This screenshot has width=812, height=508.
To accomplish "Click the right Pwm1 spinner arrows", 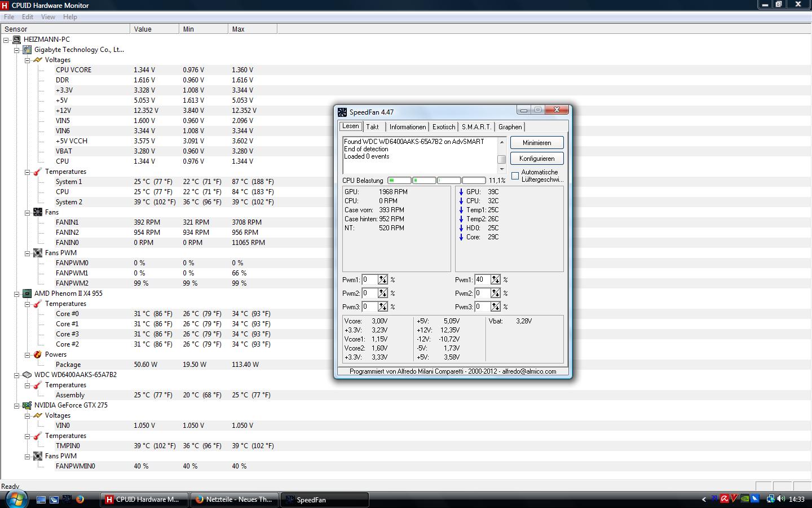I will click(495, 279).
